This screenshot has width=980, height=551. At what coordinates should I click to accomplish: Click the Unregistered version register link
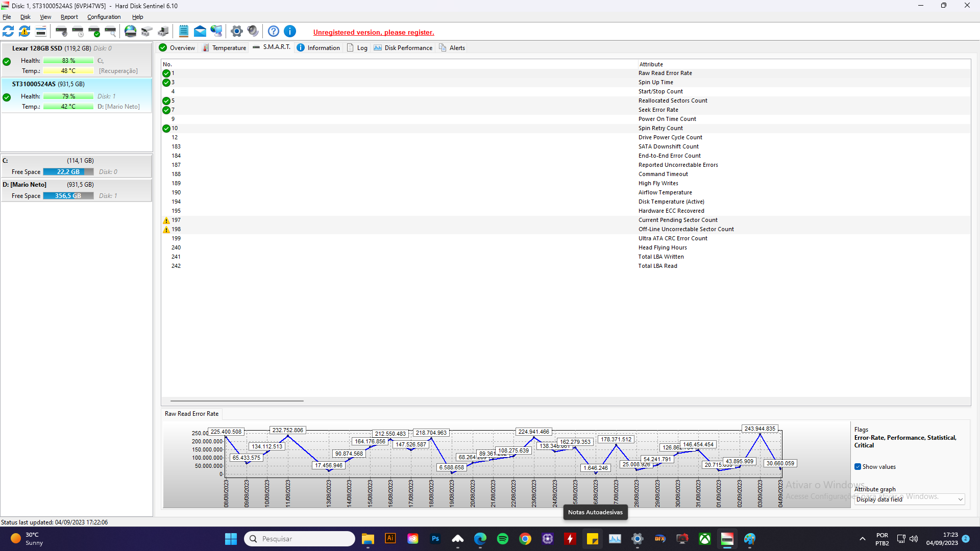click(x=374, y=32)
